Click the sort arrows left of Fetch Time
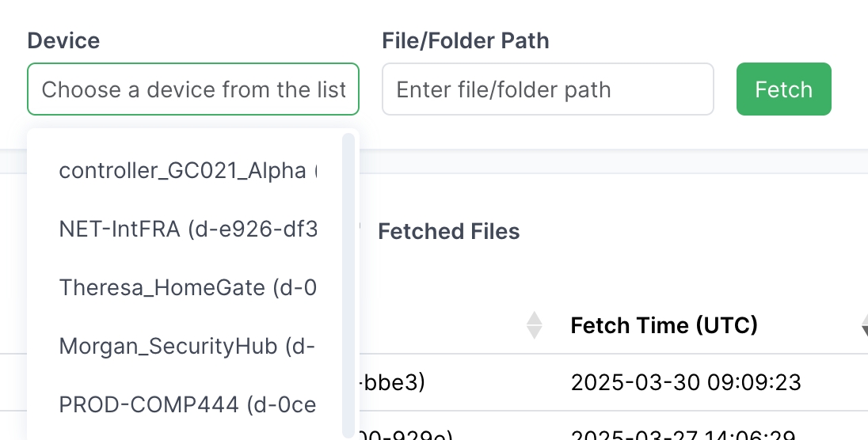Screen dimensions: 868x440 click(x=535, y=325)
